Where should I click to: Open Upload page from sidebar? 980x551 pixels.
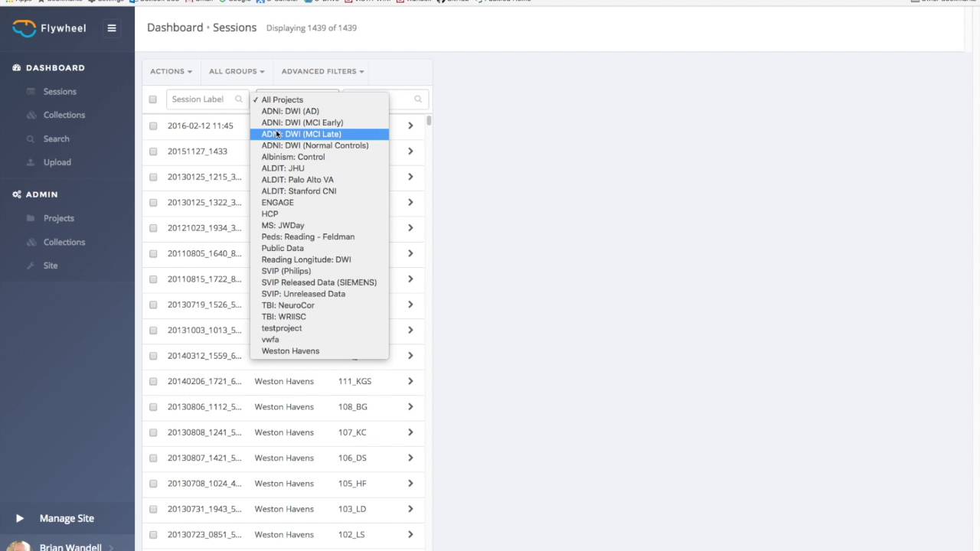(x=57, y=162)
